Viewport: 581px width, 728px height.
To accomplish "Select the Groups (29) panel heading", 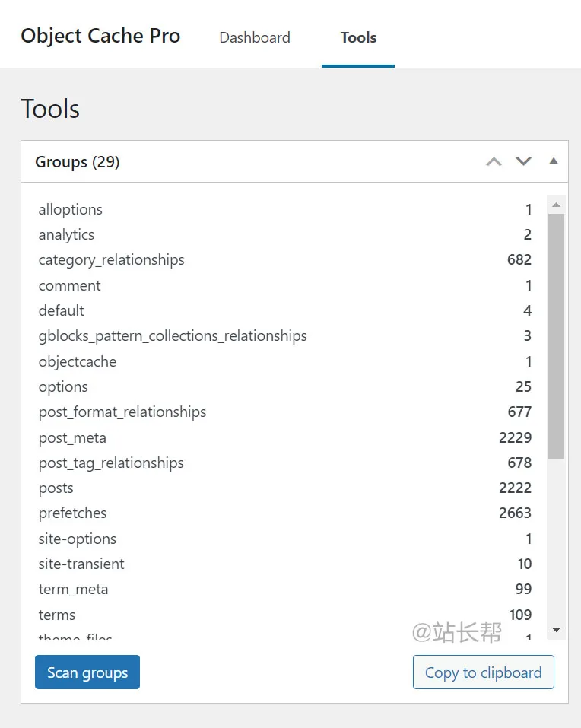I will click(x=77, y=161).
